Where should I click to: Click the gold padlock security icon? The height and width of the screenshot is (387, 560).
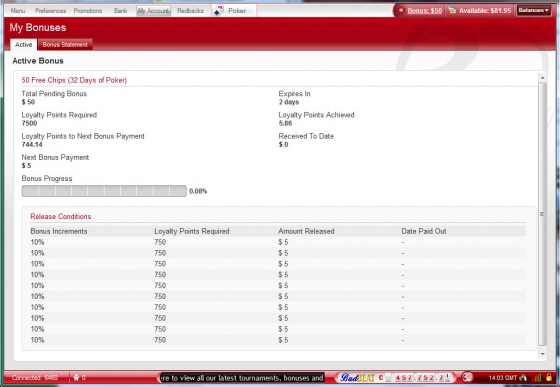coord(549,377)
